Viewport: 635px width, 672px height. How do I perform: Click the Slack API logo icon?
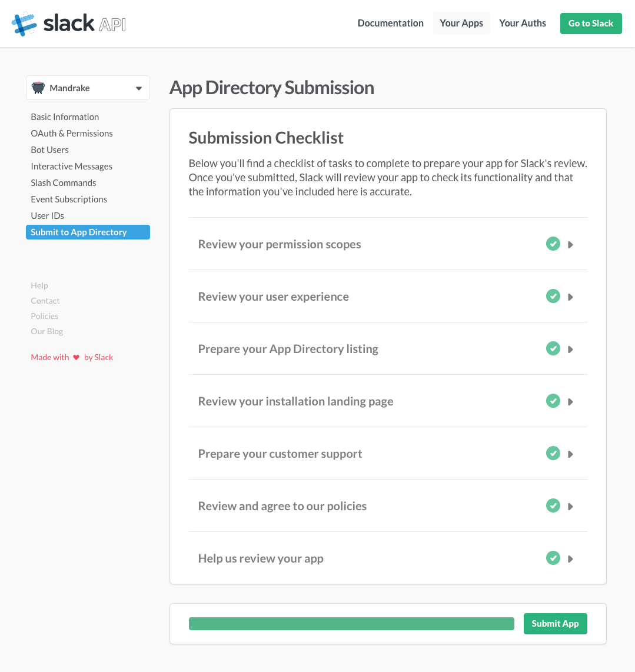24,24
